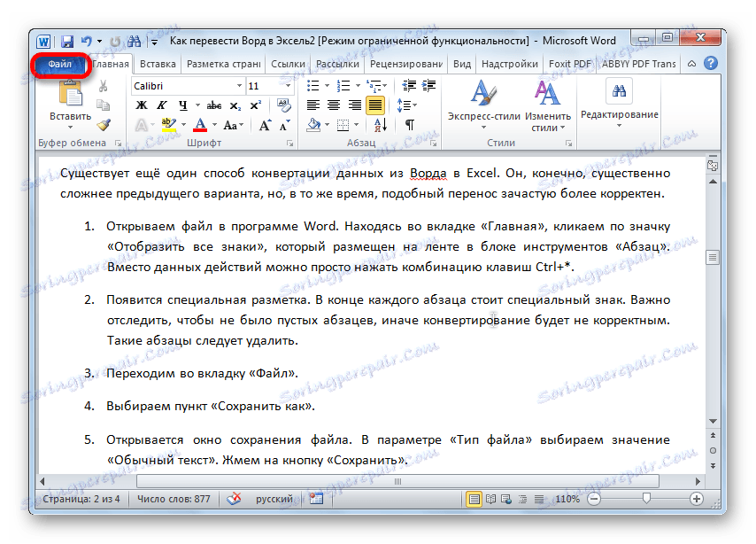Expand the bulleted list dropdown

(326, 86)
